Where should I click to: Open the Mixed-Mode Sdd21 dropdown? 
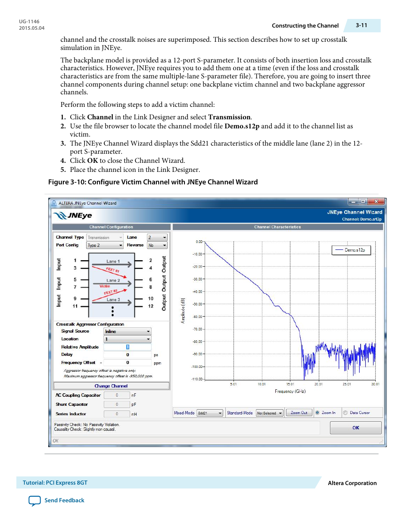click(x=210, y=413)
